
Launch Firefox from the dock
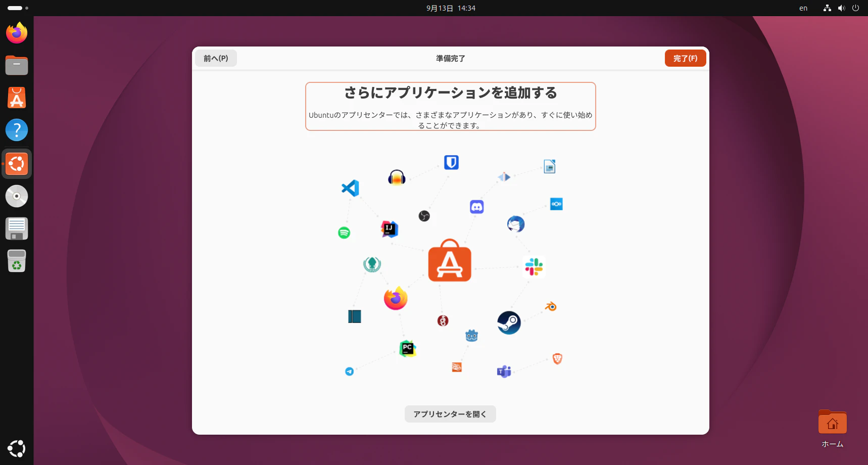click(x=17, y=33)
